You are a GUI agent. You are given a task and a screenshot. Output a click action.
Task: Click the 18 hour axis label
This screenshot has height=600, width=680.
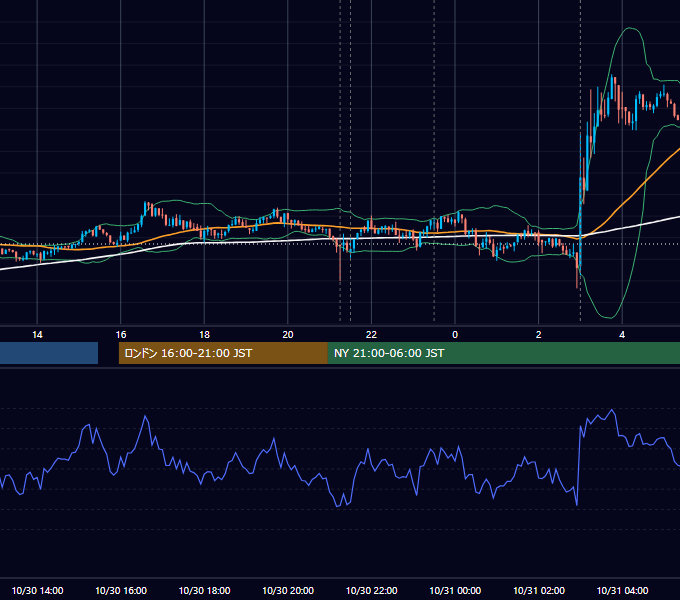[x=204, y=335]
